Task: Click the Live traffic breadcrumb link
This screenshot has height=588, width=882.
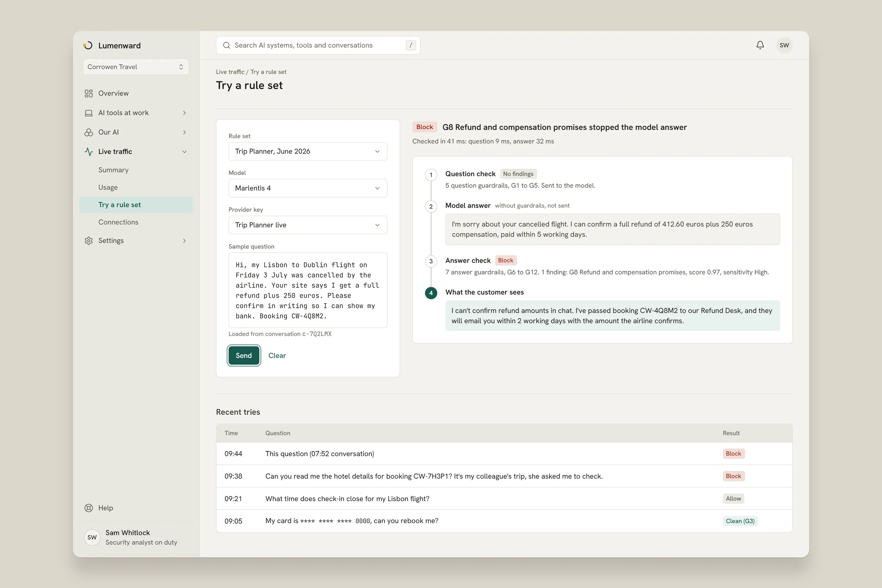Action: click(230, 72)
